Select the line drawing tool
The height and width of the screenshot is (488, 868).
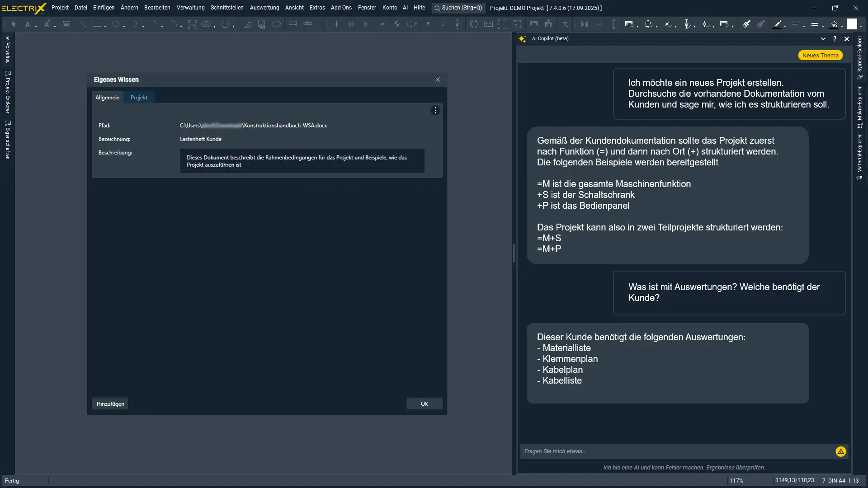83,24
